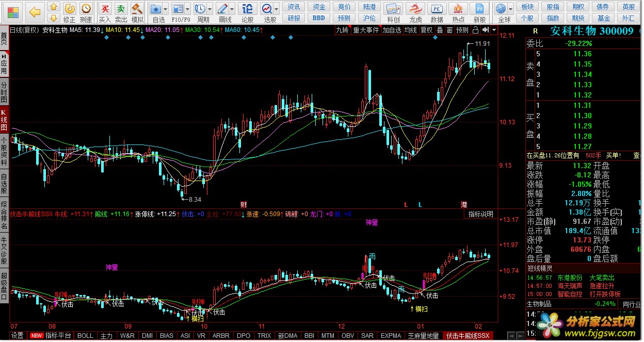This screenshot has width=644, height=342.
Task: Expand the 全球 dropdown arrow
Action: (510, 9)
